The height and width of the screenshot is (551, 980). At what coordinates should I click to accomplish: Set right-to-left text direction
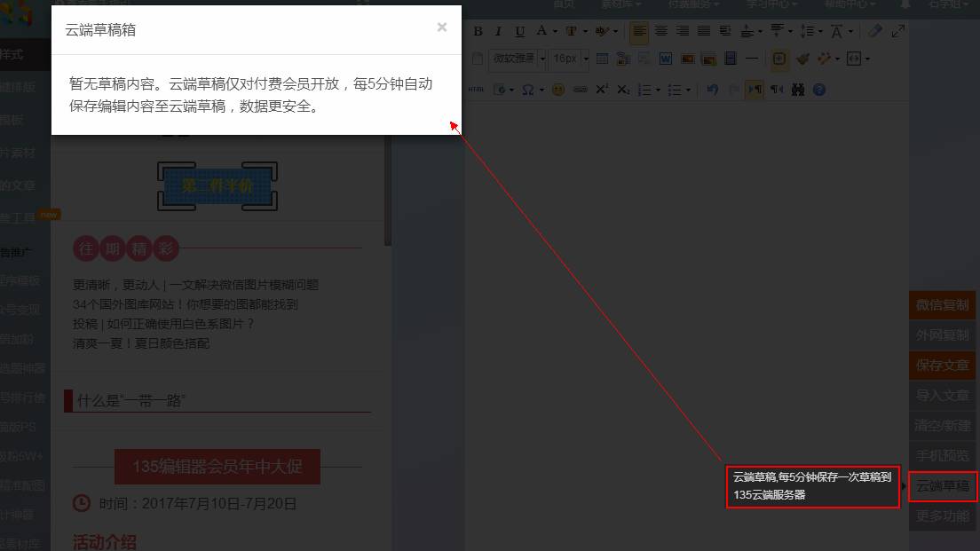[x=777, y=90]
